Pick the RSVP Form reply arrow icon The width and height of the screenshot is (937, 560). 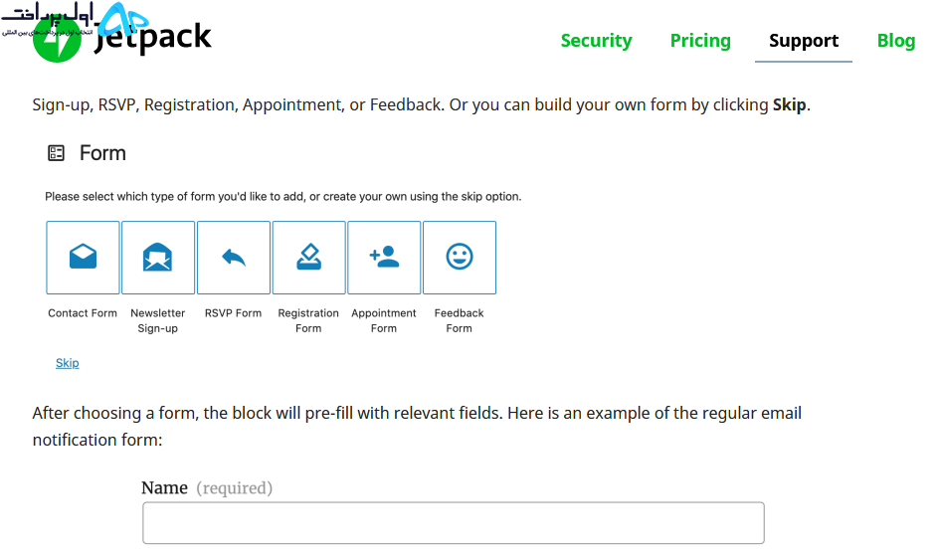pos(234,258)
